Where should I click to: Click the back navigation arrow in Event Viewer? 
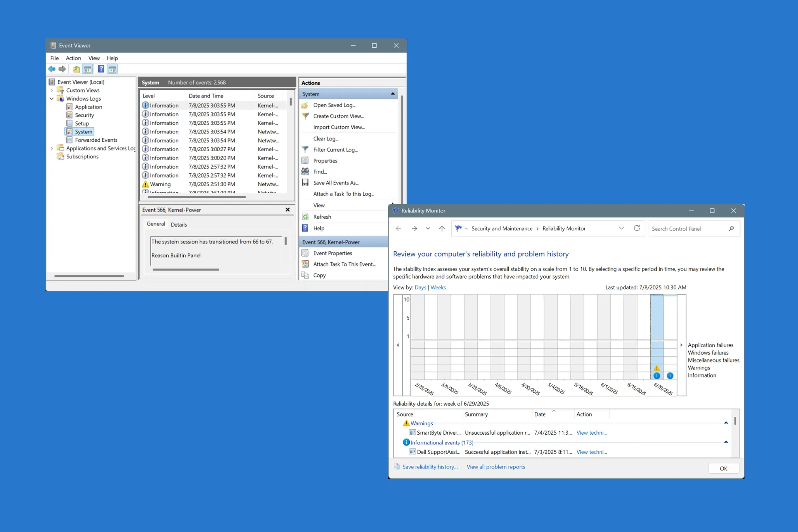(x=52, y=69)
